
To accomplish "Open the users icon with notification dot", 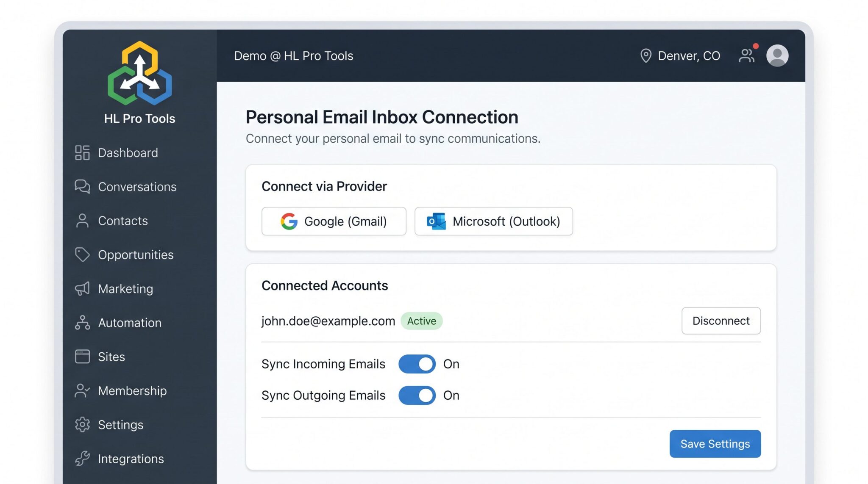I will 748,54.
